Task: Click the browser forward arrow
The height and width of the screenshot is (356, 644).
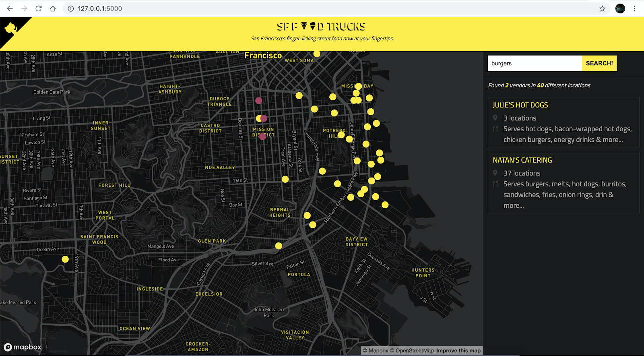Action: click(24, 8)
